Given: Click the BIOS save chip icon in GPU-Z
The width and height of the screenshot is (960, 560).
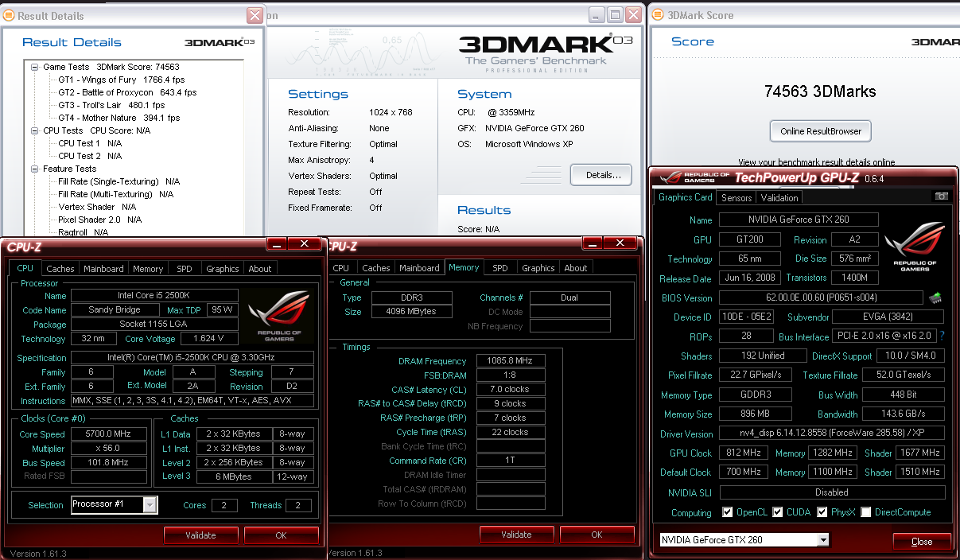Looking at the screenshot, I should coord(935,298).
